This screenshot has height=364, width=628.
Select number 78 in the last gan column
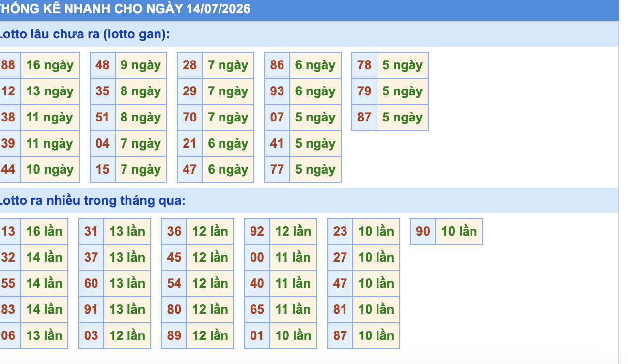pyautogui.click(x=364, y=65)
